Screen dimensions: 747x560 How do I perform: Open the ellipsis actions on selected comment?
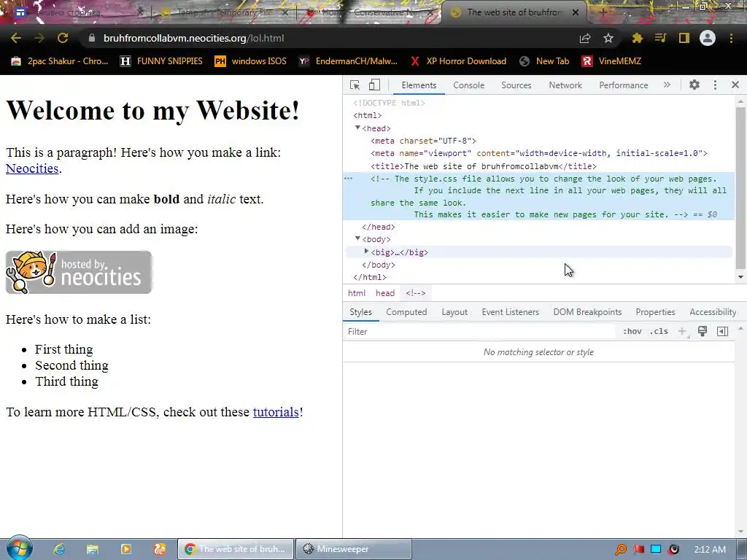(x=348, y=179)
